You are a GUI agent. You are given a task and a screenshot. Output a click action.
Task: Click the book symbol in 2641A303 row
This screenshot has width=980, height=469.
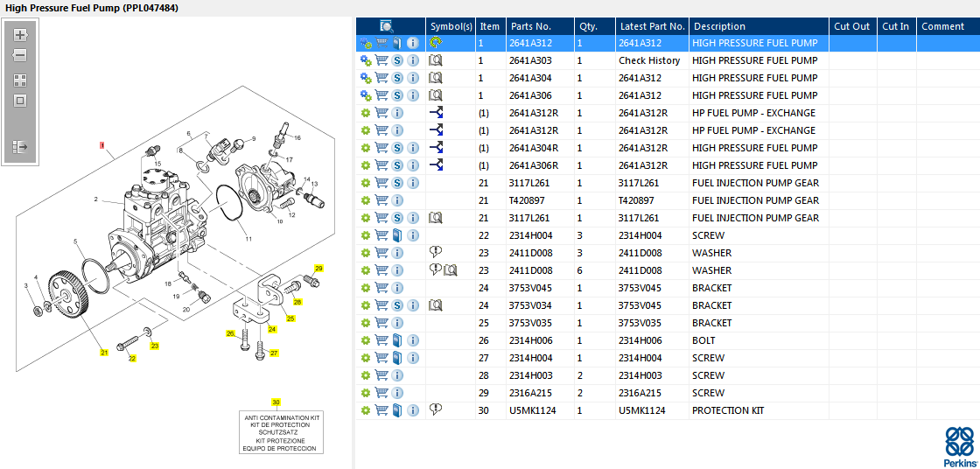[436, 60]
